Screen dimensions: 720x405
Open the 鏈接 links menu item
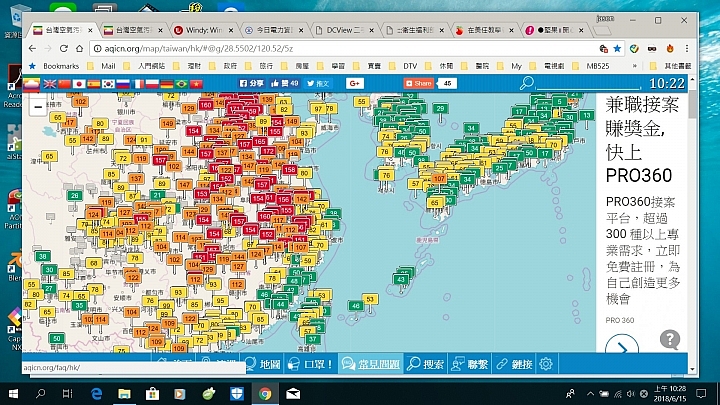[514, 364]
